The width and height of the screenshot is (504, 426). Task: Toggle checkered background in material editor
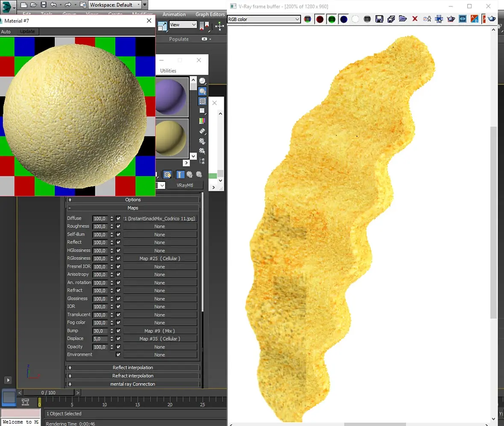pyautogui.click(x=202, y=101)
